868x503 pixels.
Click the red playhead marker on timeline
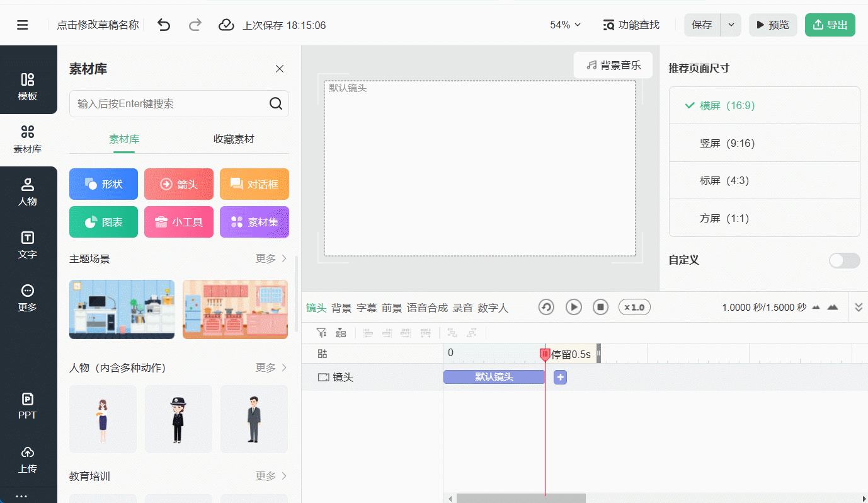(x=545, y=355)
